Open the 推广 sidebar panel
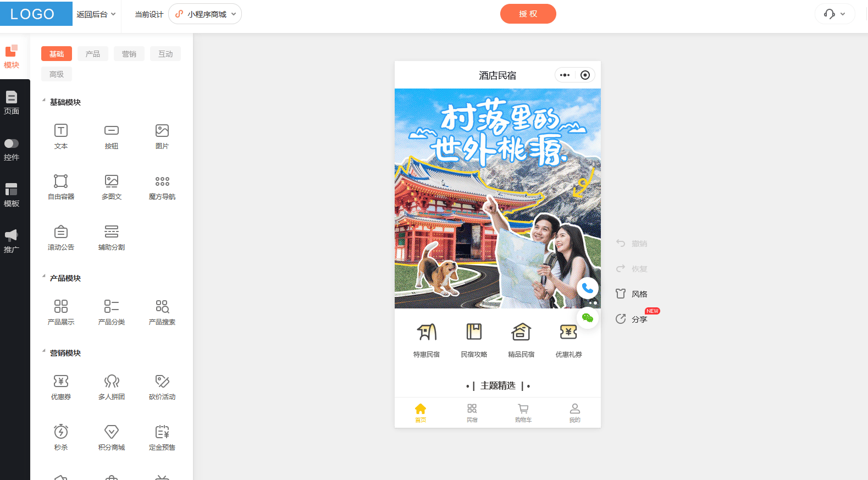Viewport: 868px width, 480px height. [x=12, y=241]
